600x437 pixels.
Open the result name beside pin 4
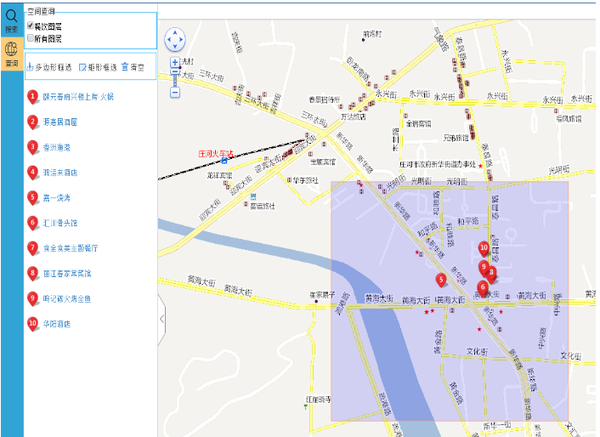point(60,173)
